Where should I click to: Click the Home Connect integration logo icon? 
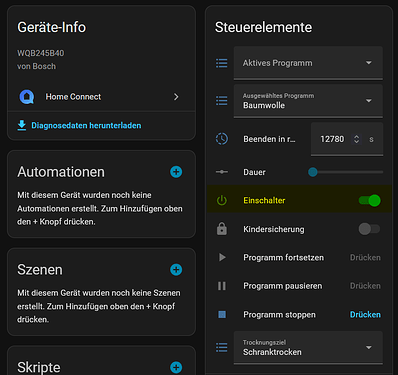[x=27, y=97]
